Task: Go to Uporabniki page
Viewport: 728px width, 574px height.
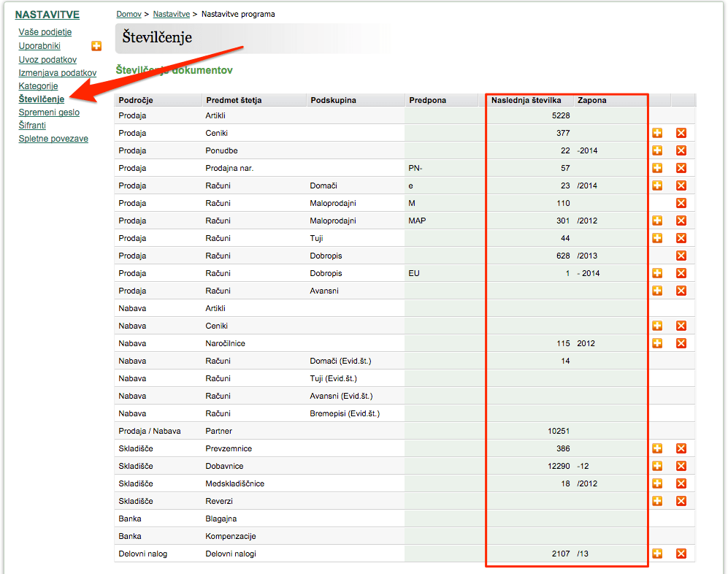Action: point(39,46)
